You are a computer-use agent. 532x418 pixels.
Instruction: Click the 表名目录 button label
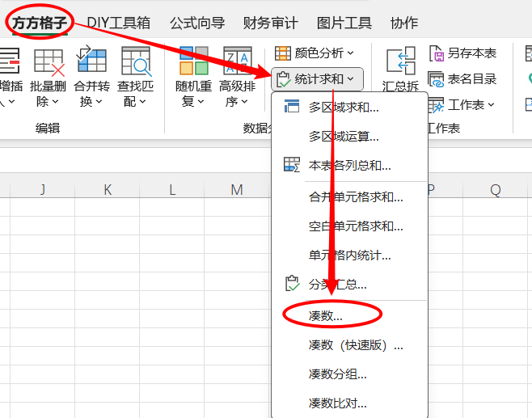pyautogui.click(x=472, y=79)
